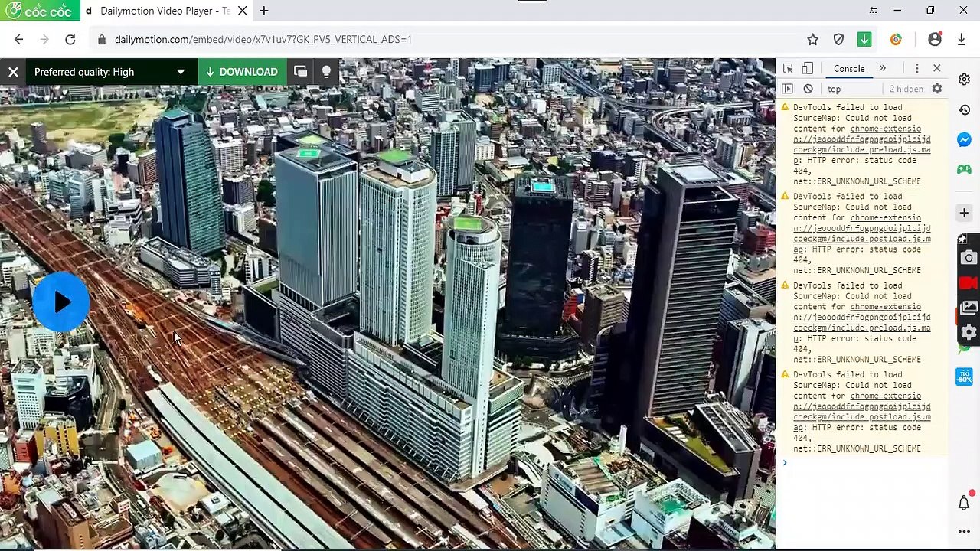Image resolution: width=980 pixels, height=551 pixels.
Task: Play the video with blue play button
Action: tap(61, 302)
